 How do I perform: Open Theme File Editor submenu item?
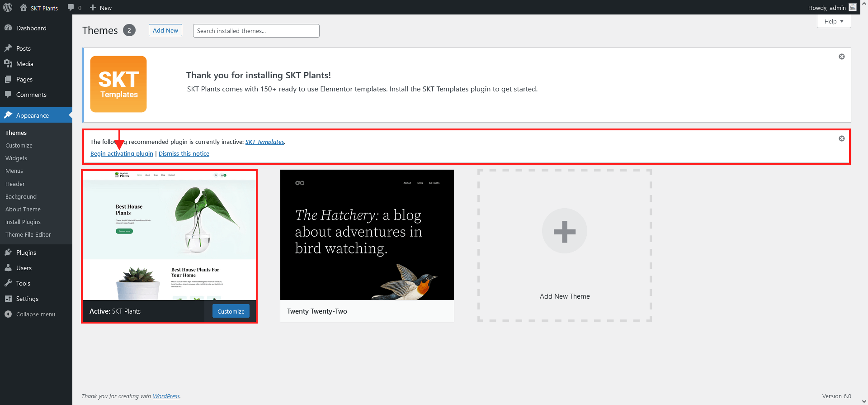click(x=28, y=234)
